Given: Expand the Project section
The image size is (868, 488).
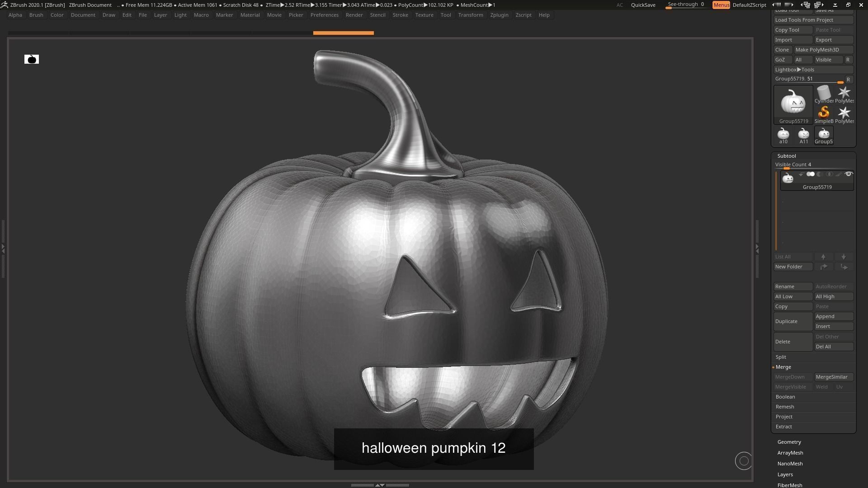Looking at the screenshot, I should coord(784,417).
